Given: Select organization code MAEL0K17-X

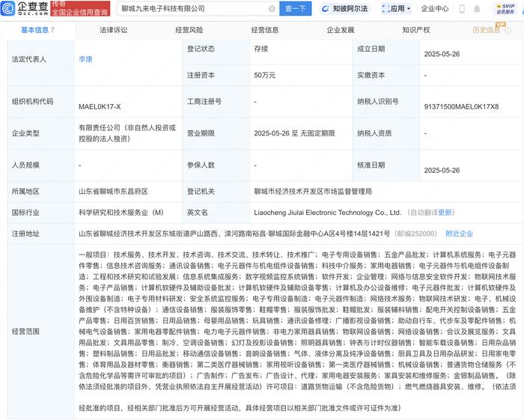Looking at the screenshot, I should (x=100, y=106).
